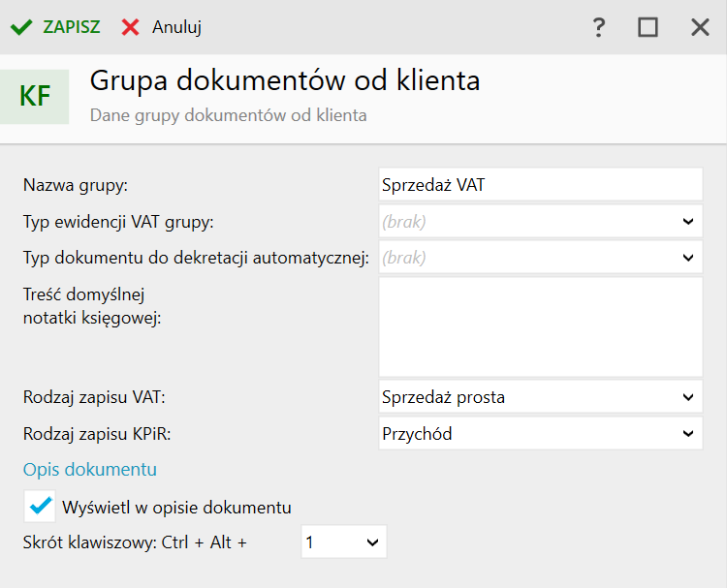This screenshot has height=588, width=727.
Task: Click inside the accounting note text area
Action: [540, 326]
